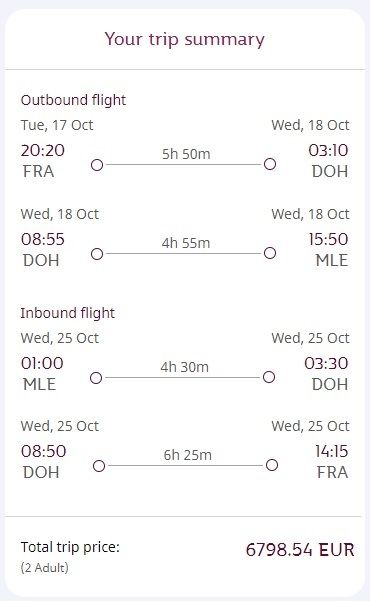Click the Total trip price label

tap(70, 547)
